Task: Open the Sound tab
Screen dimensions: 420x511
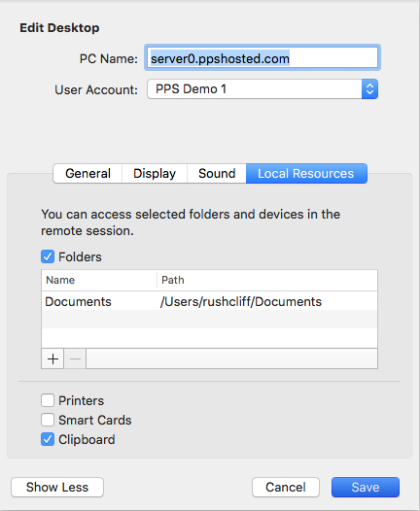Action: tap(217, 173)
